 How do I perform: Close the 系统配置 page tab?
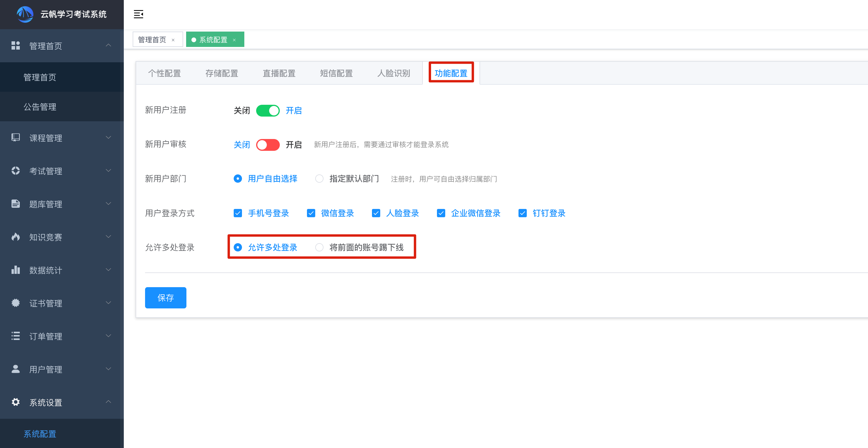(234, 40)
